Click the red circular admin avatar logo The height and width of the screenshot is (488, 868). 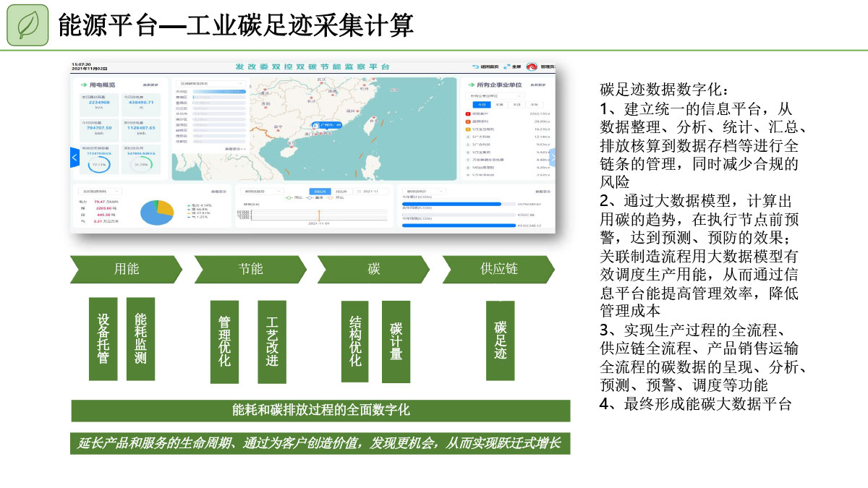pos(532,67)
